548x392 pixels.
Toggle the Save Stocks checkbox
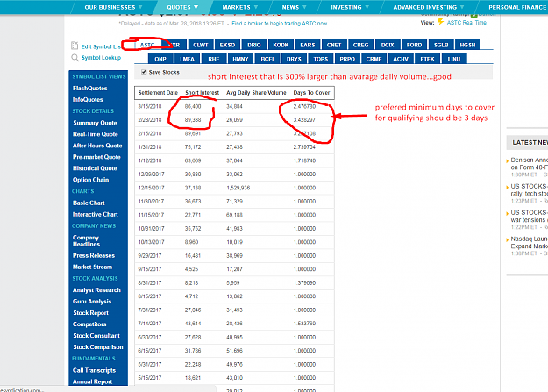click(x=144, y=72)
